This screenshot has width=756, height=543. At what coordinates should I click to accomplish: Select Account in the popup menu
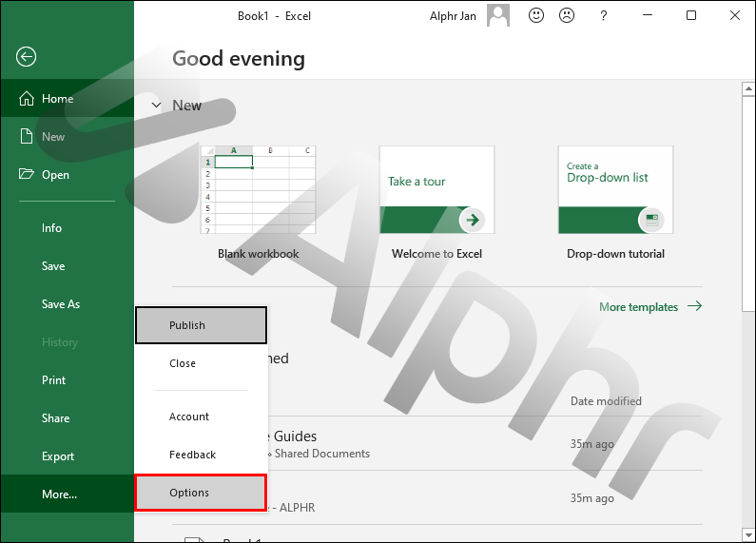[x=189, y=417]
